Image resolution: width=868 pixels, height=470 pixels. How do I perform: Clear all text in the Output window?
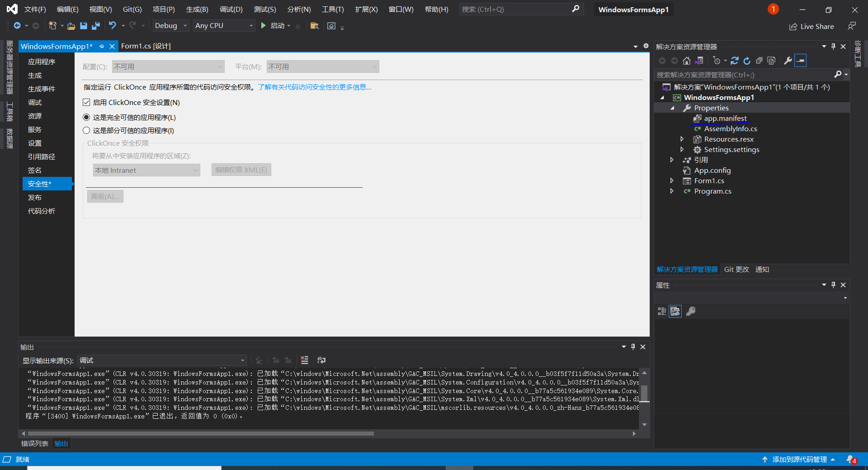tap(304, 360)
